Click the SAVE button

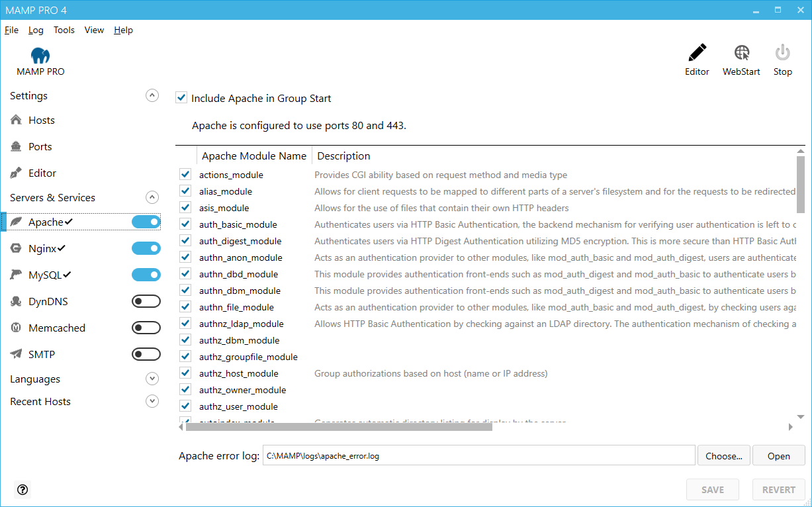click(x=713, y=490)
